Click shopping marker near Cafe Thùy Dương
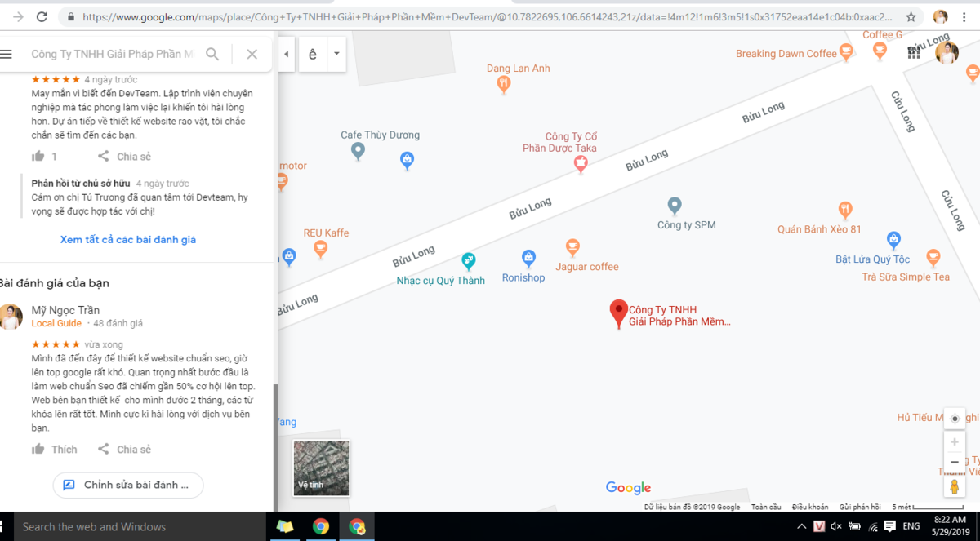The image size is (980, 541). (408, 161)
